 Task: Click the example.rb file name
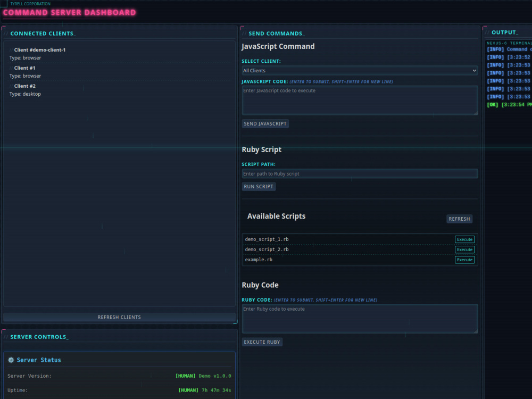pyautogui.click(x=259, y=260)
